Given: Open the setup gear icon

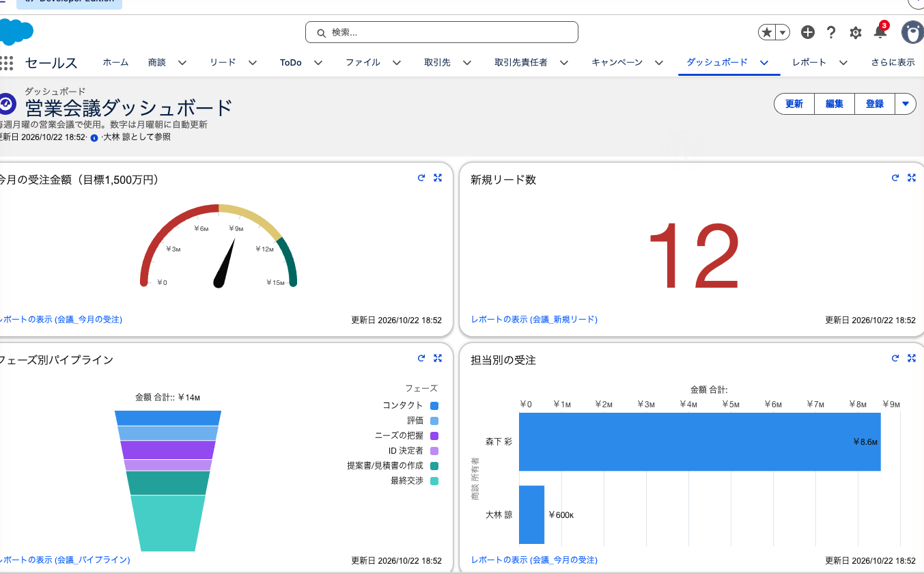Looking at the screenshot, I should point(855,32).
